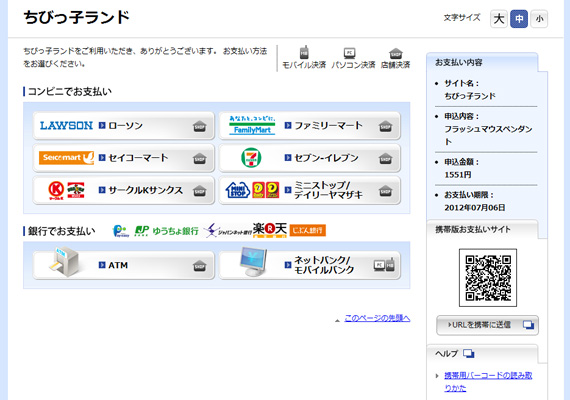Click the Japan Net Bank logo

tap(228, 231)
